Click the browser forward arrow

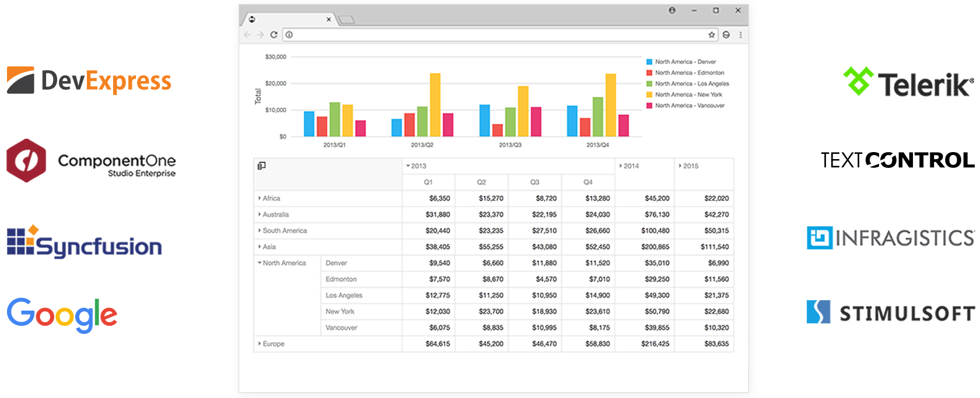coord(260,35)
